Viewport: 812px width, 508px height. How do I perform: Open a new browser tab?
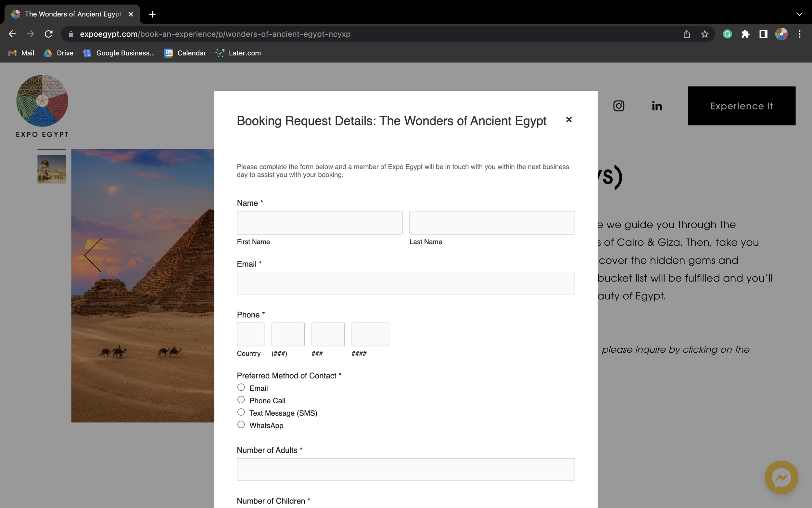pos(152,14)
